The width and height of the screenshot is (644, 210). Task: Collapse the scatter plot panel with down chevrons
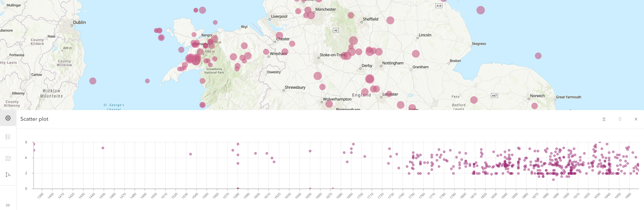tap(620, 119)
